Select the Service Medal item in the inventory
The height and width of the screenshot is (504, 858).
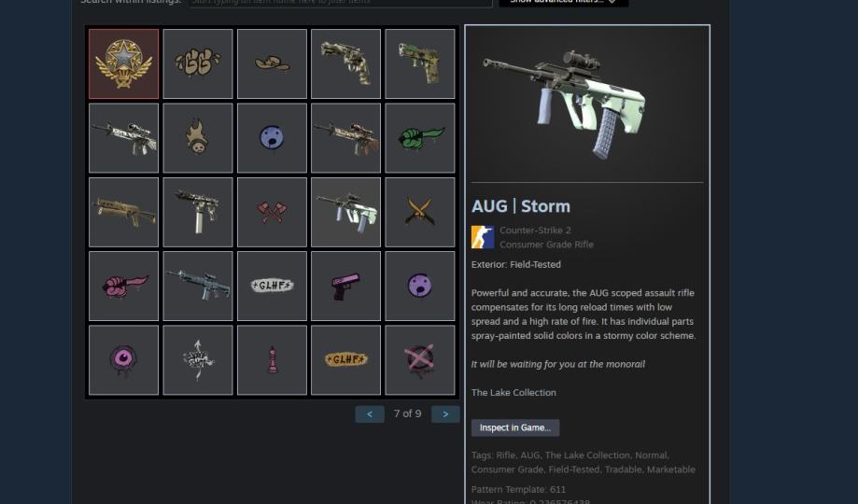tap(123, 64)
